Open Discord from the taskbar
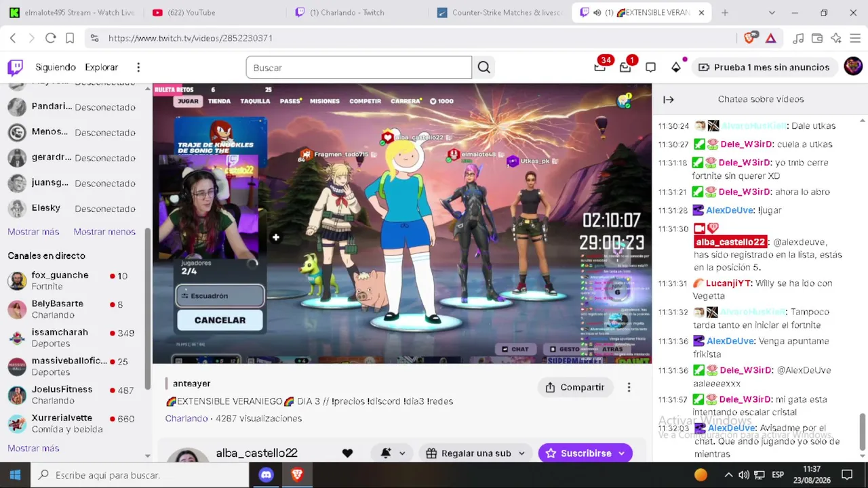 pyautogui.click(x=267, y=475)
